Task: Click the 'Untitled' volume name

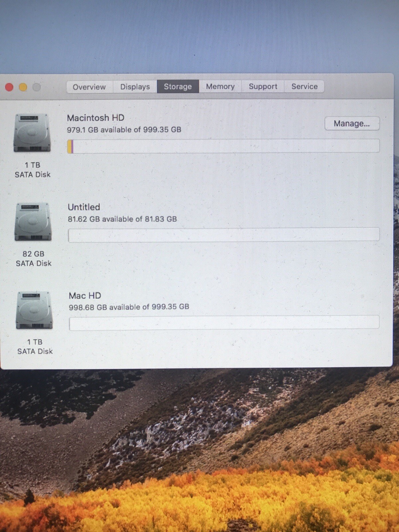Action: coord(84,207)
